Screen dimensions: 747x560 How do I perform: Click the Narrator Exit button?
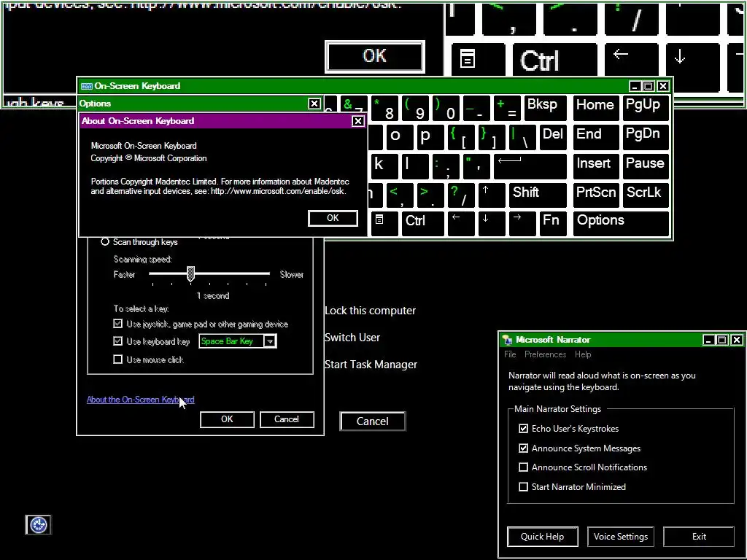point(699,537)
